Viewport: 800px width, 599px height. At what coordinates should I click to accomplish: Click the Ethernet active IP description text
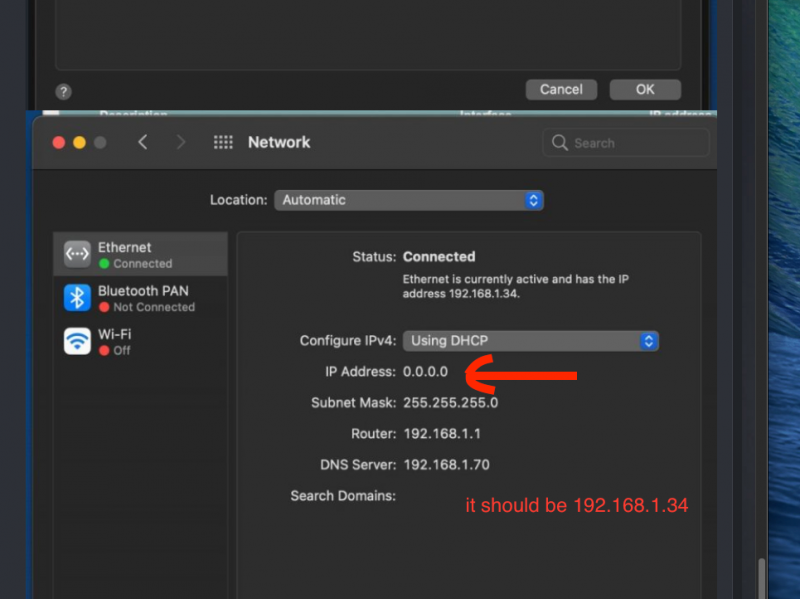(516, 286)
